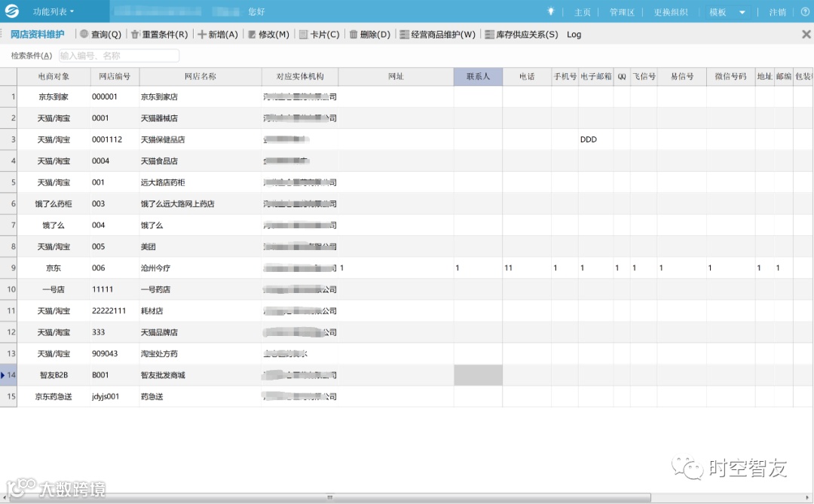Click 更换组织 link

671,12
